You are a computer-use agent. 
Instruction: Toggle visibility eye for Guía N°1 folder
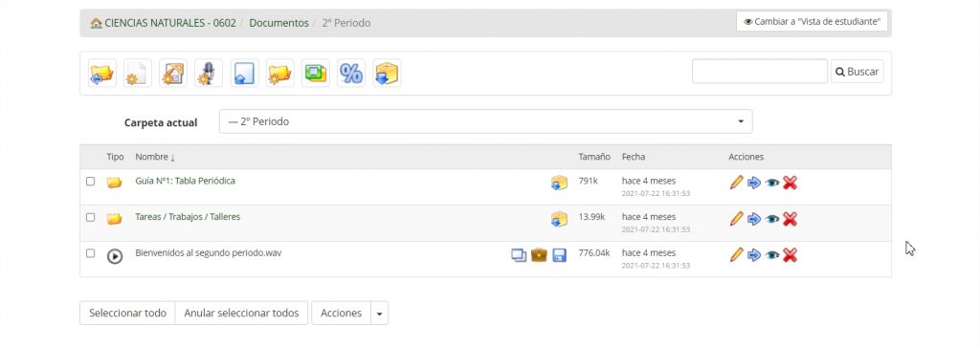click(772, 183)
